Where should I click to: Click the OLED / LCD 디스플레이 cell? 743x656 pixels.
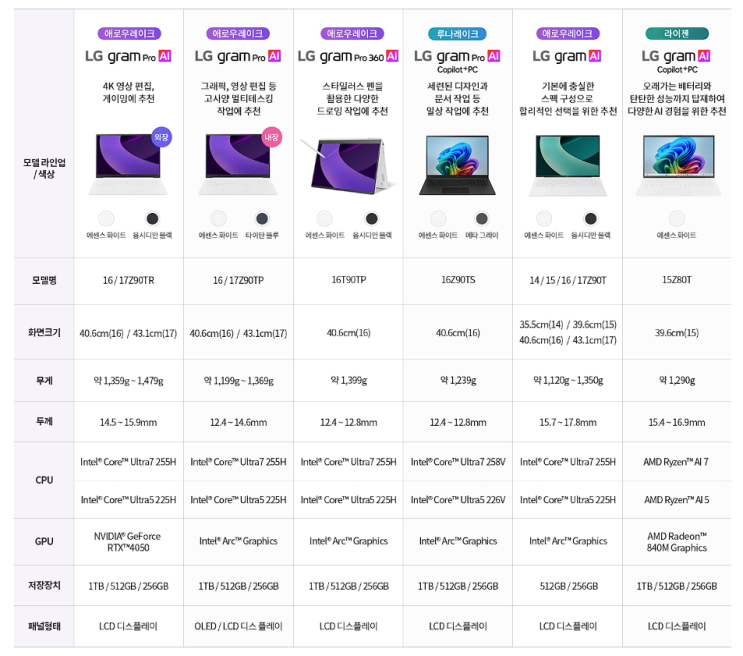tap(238, 626)
